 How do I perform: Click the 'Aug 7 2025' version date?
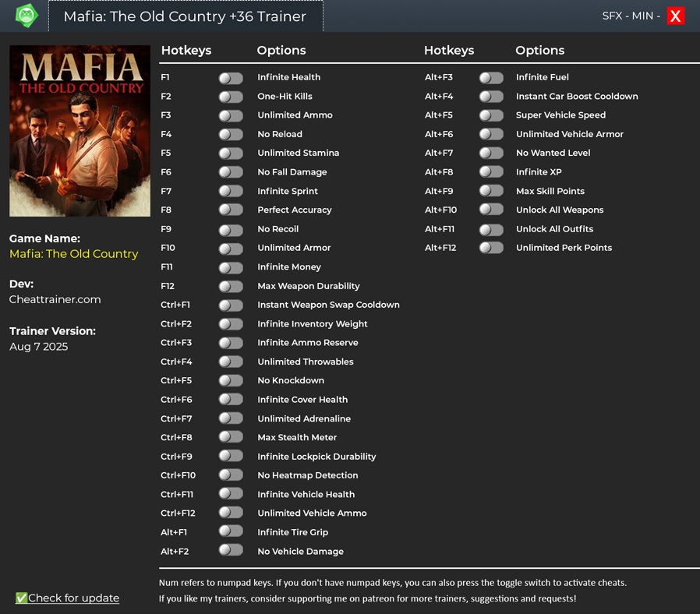coord(39,347)
